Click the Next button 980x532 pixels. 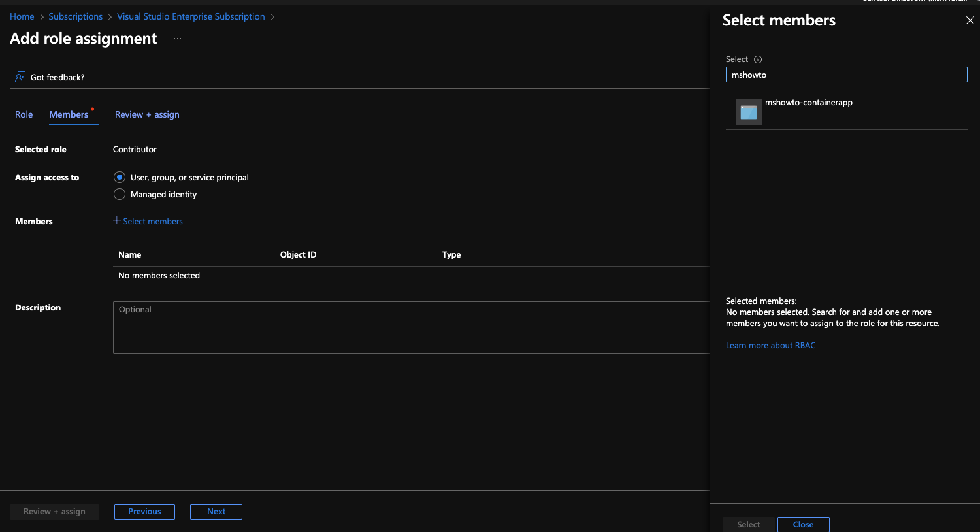[216, 512]
